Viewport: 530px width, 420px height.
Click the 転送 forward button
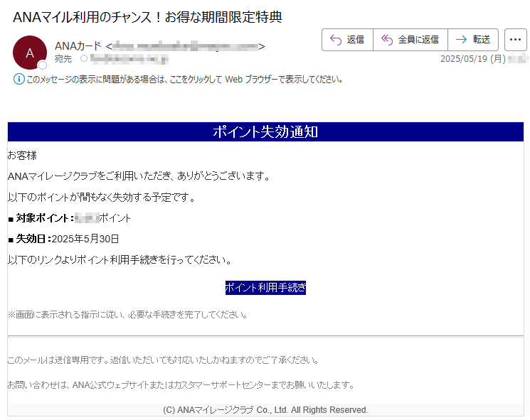473,40
